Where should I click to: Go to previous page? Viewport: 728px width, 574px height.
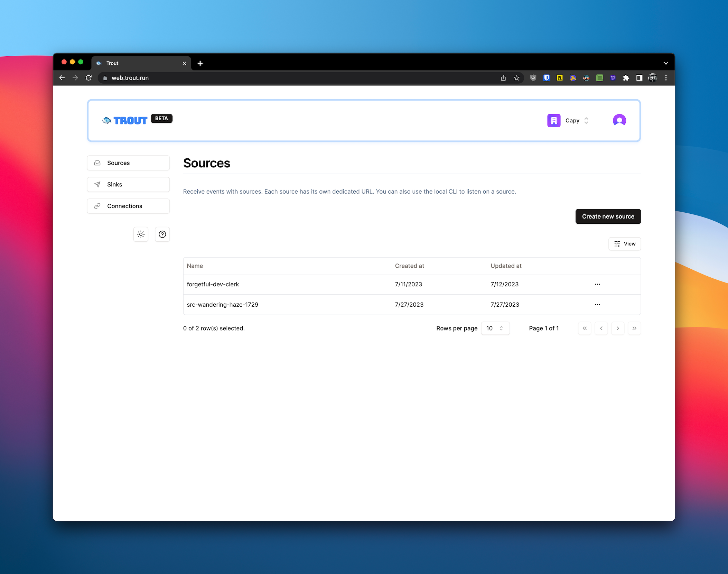[601, 328]
